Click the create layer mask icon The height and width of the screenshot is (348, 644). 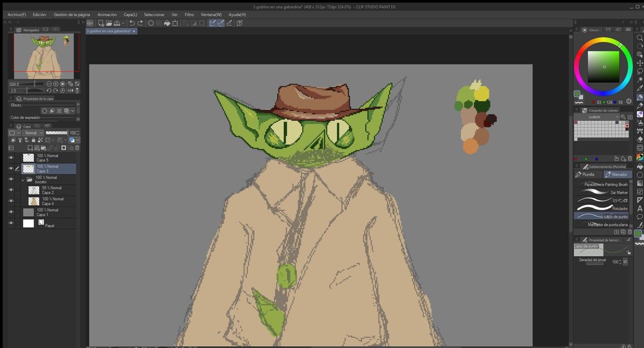click(64, 148)
